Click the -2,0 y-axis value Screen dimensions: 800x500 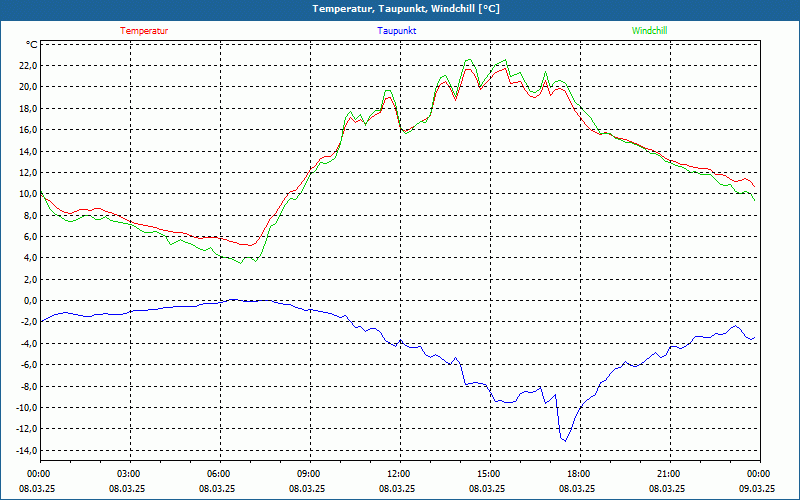pyautogui.click(x=29, y=322)
